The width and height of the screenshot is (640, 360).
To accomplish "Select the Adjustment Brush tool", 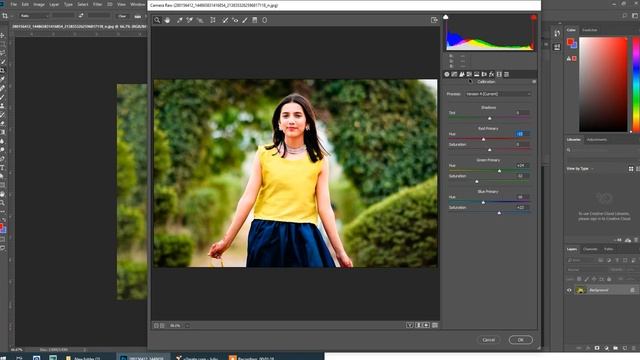I will click(245, 20).
